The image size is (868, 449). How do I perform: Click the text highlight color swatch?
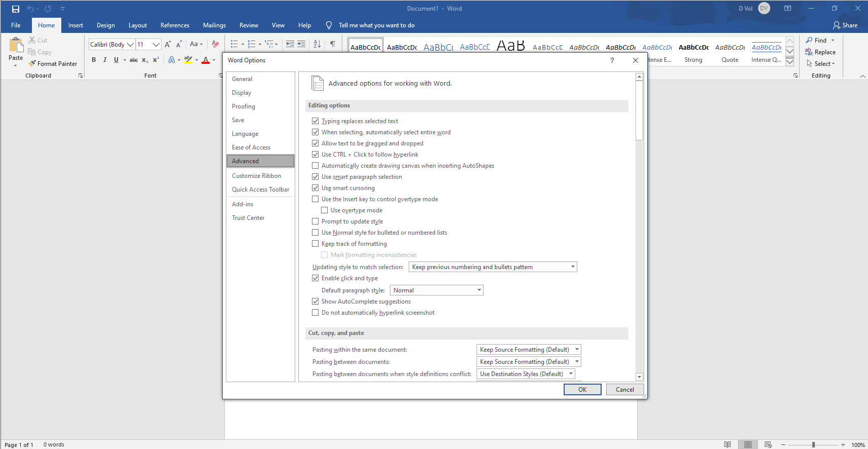[188, 60]
